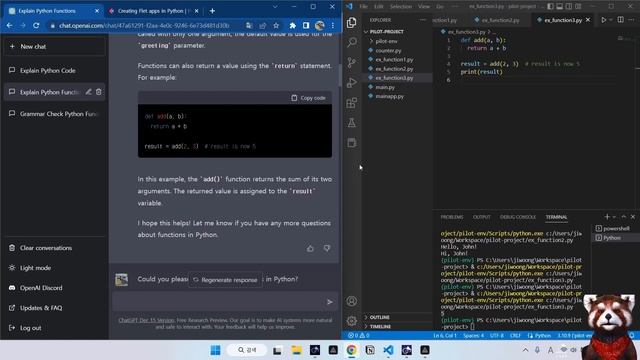Collapse the PILOT-PROJECT folder section

398,31
